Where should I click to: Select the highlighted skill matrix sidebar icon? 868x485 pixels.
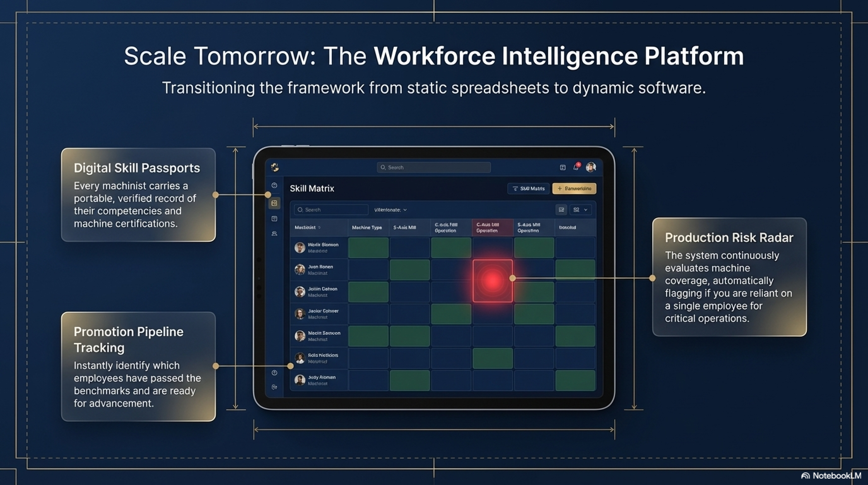(x=274, y=203)
